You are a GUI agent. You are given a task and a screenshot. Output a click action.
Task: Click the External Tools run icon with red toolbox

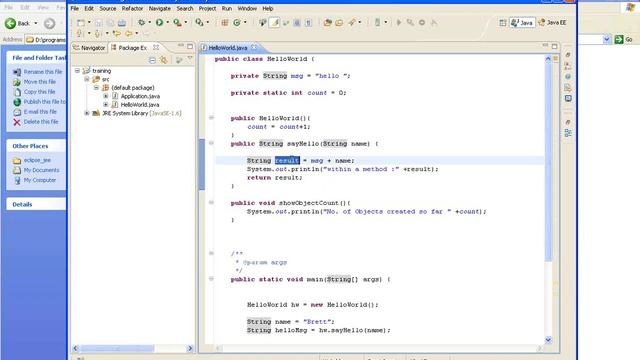coord(177,22)
